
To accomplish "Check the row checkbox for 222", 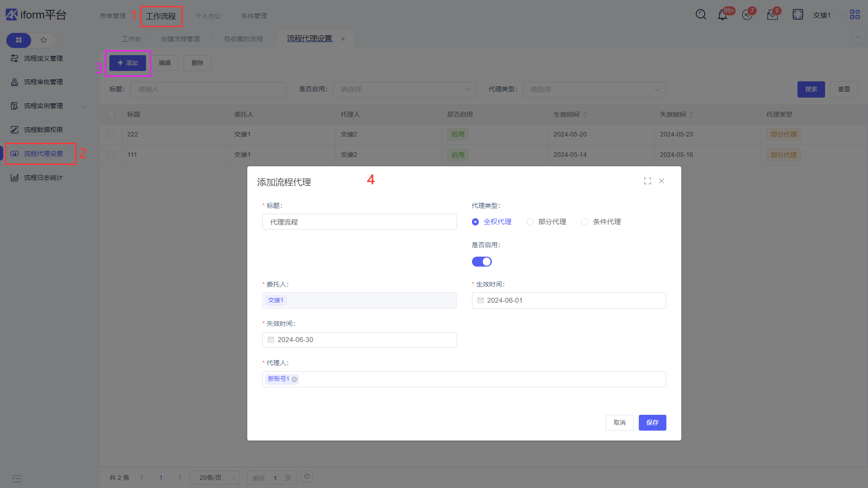I will point(111,134).
